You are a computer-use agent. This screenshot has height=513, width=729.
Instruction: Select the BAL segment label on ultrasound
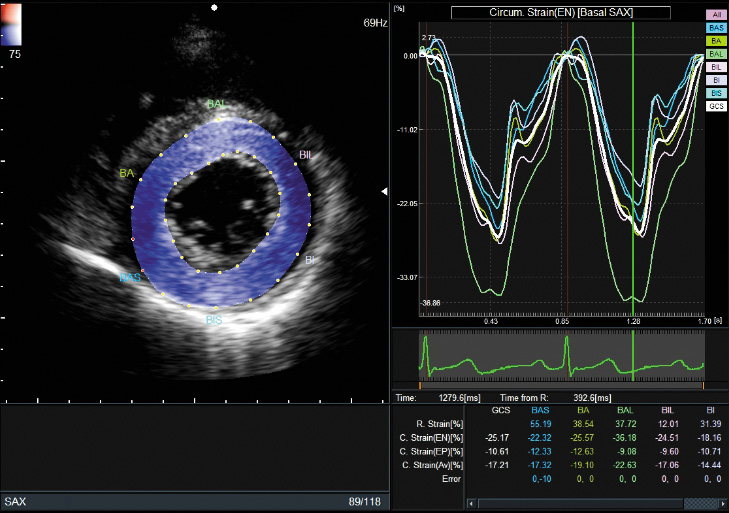216,104
